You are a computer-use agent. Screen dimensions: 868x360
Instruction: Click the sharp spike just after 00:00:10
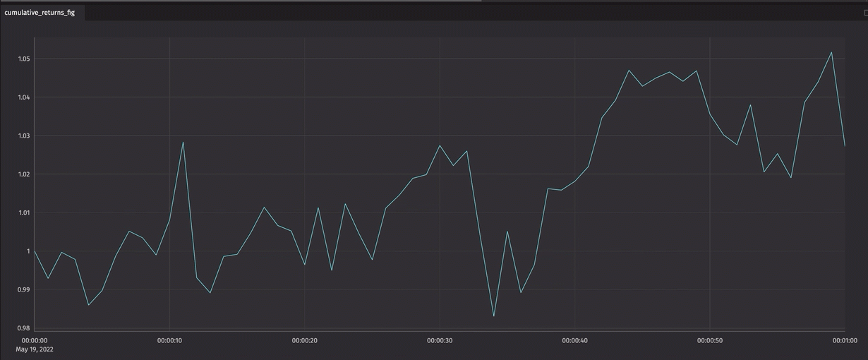(183, 143)
